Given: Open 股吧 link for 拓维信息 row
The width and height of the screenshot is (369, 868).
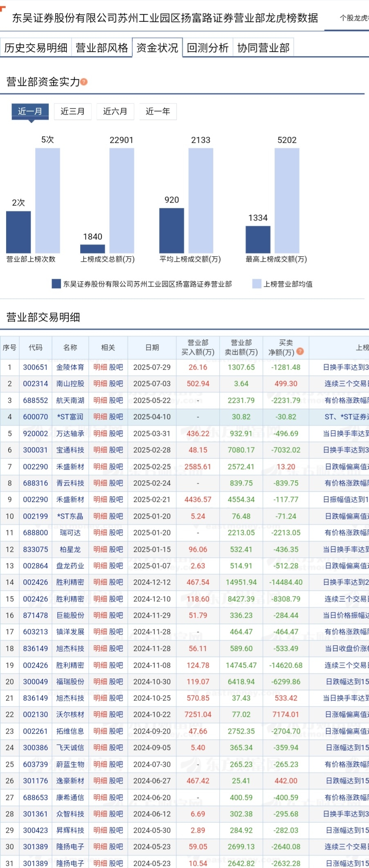Looking at the screenshot, I should (x=116, y=731).
